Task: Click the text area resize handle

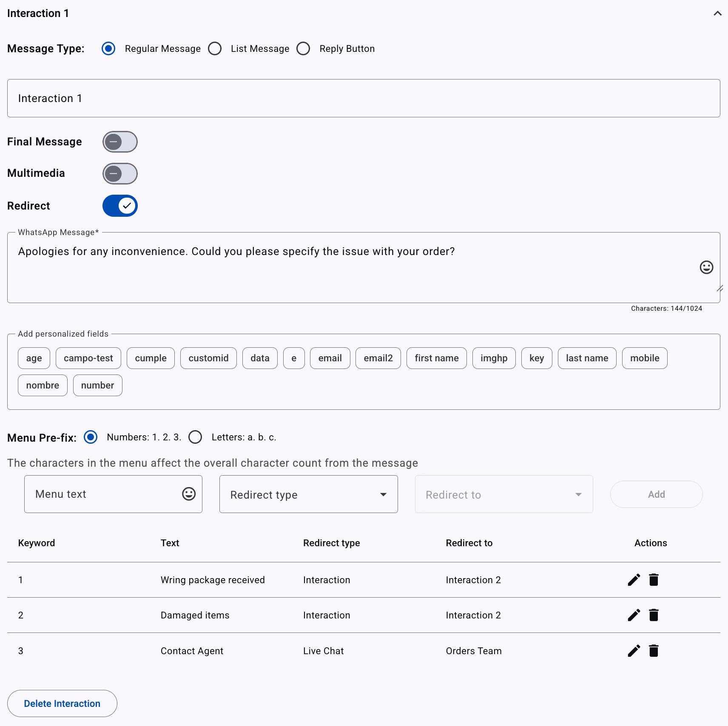Action: (x=719, y=289)
